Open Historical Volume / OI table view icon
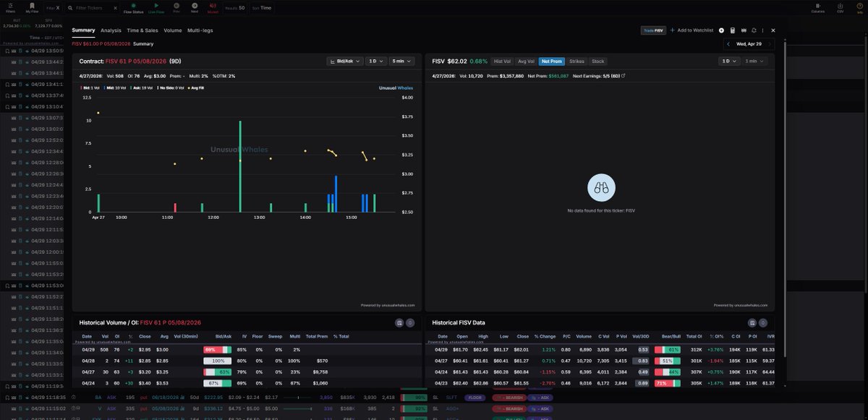The image size is (868, 420). pos(399,322)
